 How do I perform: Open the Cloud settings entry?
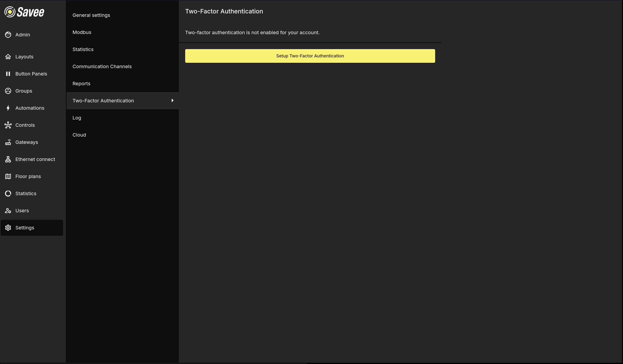pos(79,135)
